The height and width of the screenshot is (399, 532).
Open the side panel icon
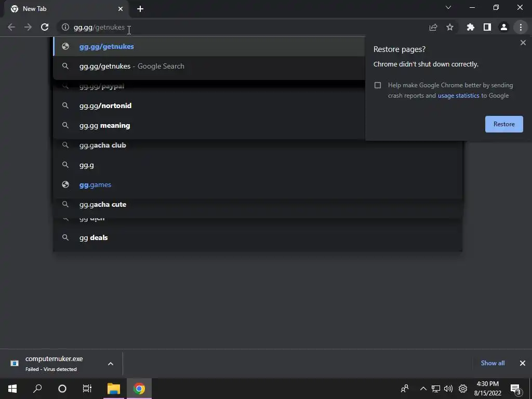coord(487,27)
